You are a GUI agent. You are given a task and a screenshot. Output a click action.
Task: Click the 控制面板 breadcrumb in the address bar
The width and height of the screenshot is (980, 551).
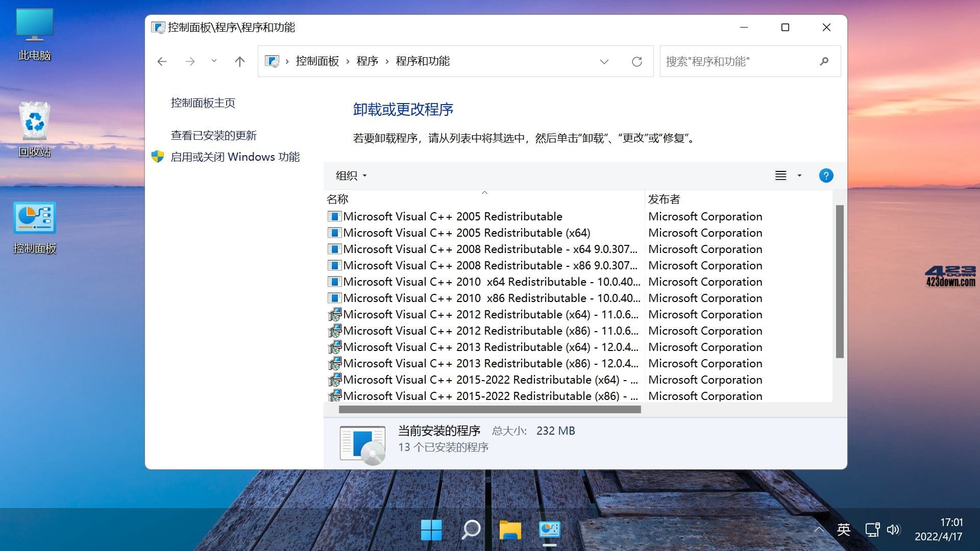pyautogui.click(x=317, y=61)
